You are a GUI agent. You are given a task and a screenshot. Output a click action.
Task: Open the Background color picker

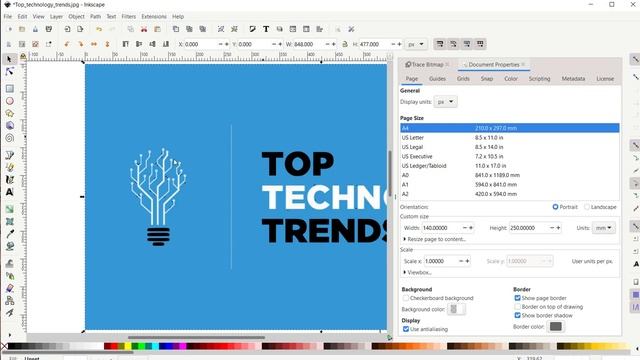coord(456,309)
